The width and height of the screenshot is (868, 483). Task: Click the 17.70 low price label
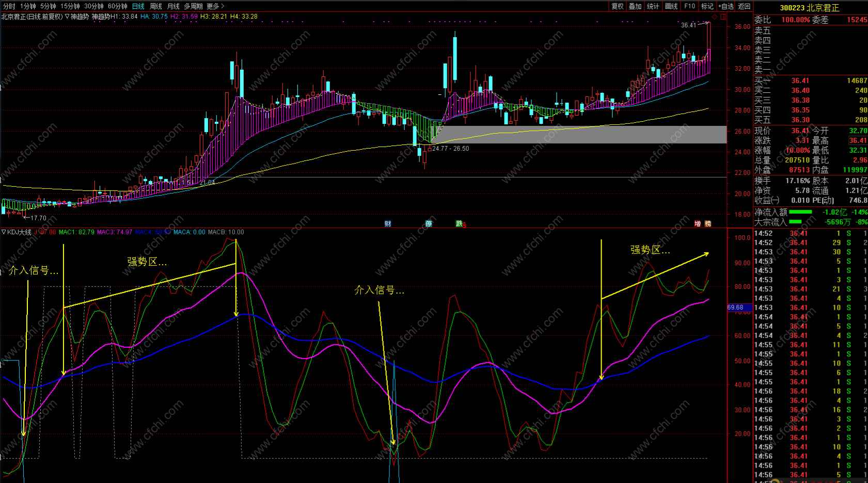point(38,218)
